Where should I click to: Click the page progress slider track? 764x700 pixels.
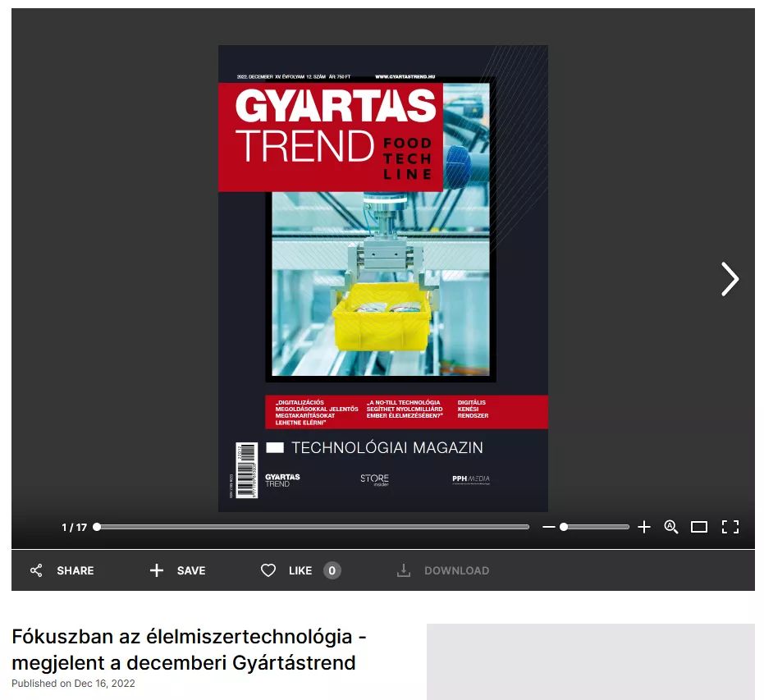click(x=313, y=527)
